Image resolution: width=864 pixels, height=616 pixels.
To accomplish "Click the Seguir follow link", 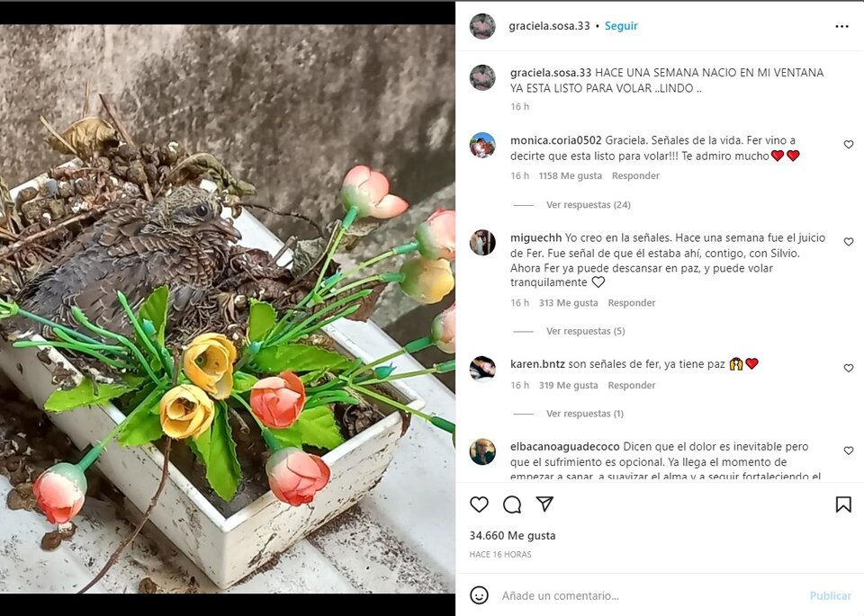I will (x=621, y=26).
